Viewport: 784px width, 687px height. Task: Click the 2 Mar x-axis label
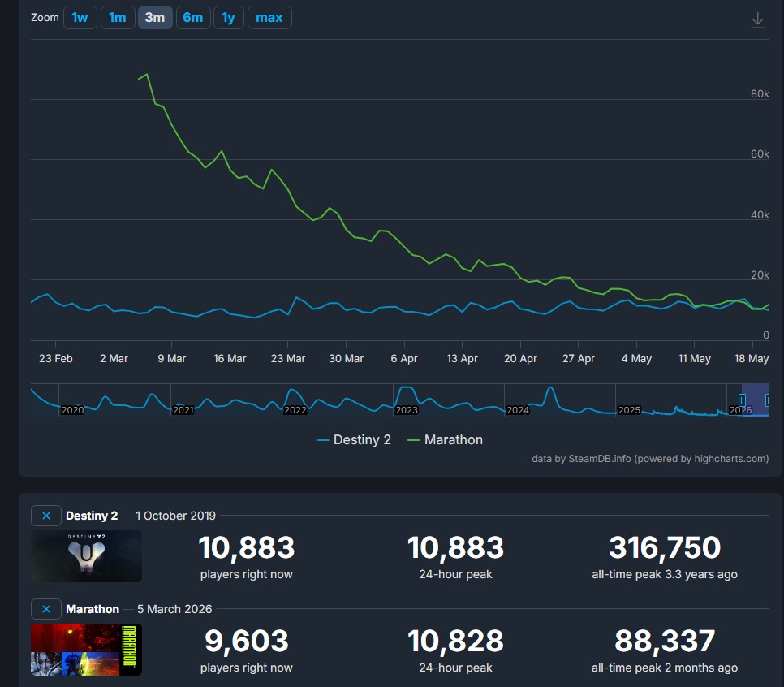point(114,359)
